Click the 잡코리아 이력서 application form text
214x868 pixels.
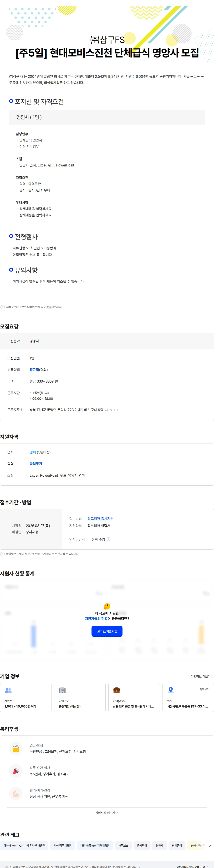[99, 526]
